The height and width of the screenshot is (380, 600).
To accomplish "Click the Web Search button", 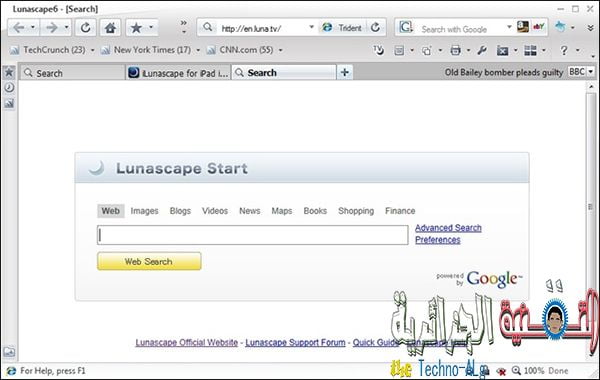I will pos(149,261).
